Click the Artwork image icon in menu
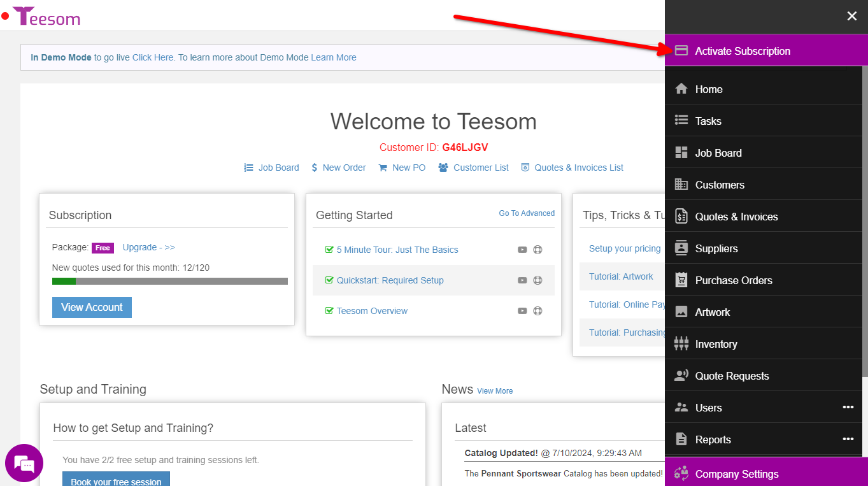Viewport: 868px width, 486px height. click(681, 311)
